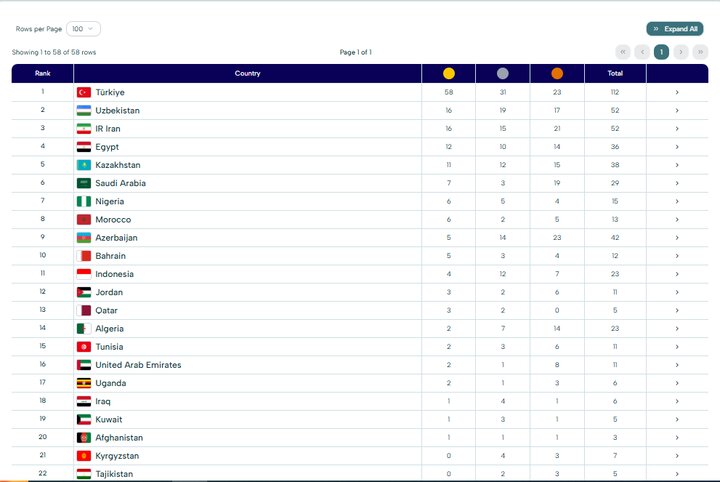
Task: Click the Türkiye flag icon
Action: 84,92
